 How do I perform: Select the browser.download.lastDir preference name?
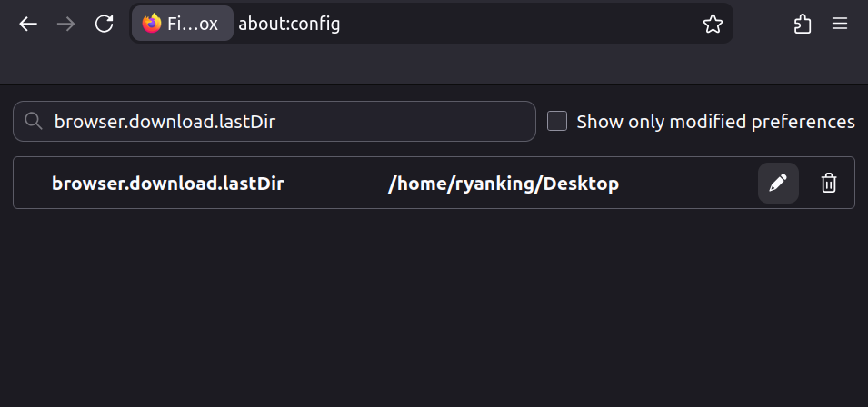168,184
